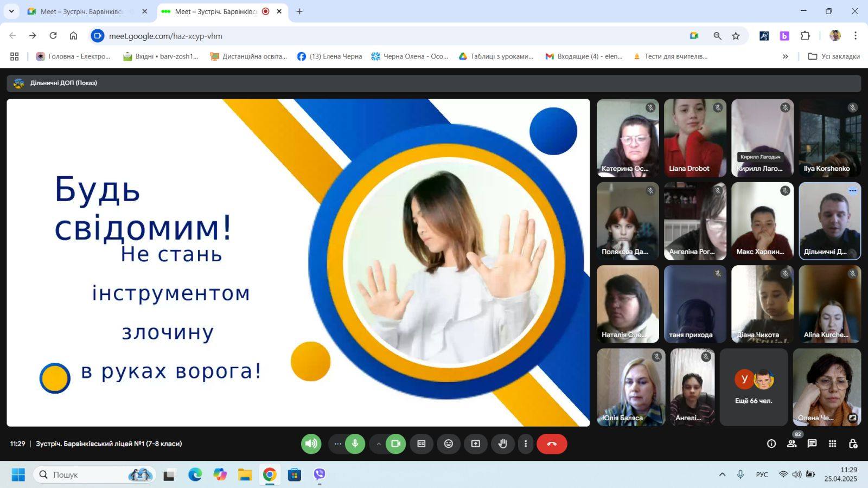This screenshot has width=868, height=488.
Task: Open the 'Ещё 66 чел.' tile
Action: [x=754, y=387]
